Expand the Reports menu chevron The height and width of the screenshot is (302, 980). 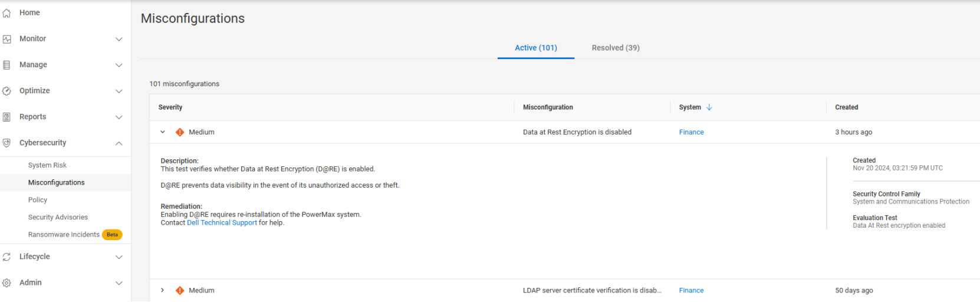point(119,117)
